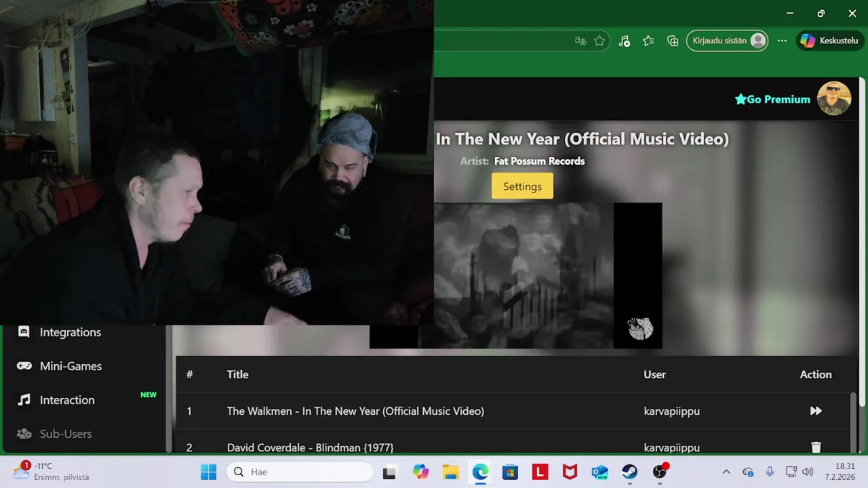Screen dimensions: 868x488
Task: Open the volume speaker tray icon
Action: (x=808, y=472)
